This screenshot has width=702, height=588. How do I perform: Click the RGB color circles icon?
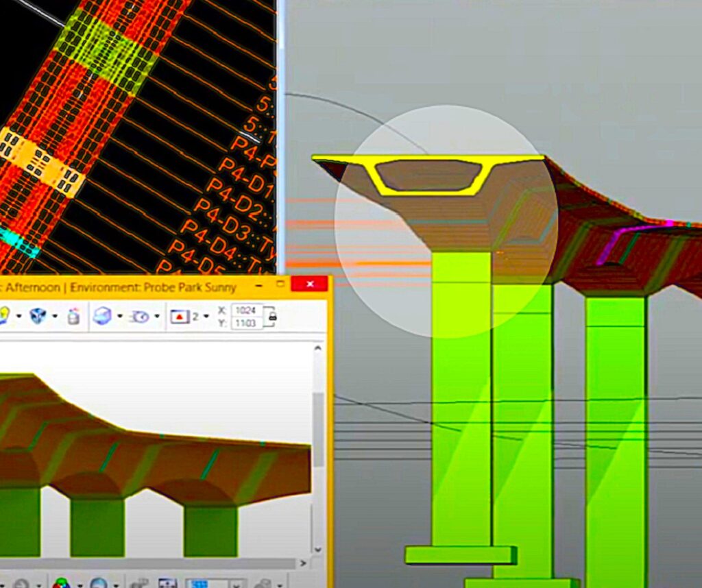[62, 583]
